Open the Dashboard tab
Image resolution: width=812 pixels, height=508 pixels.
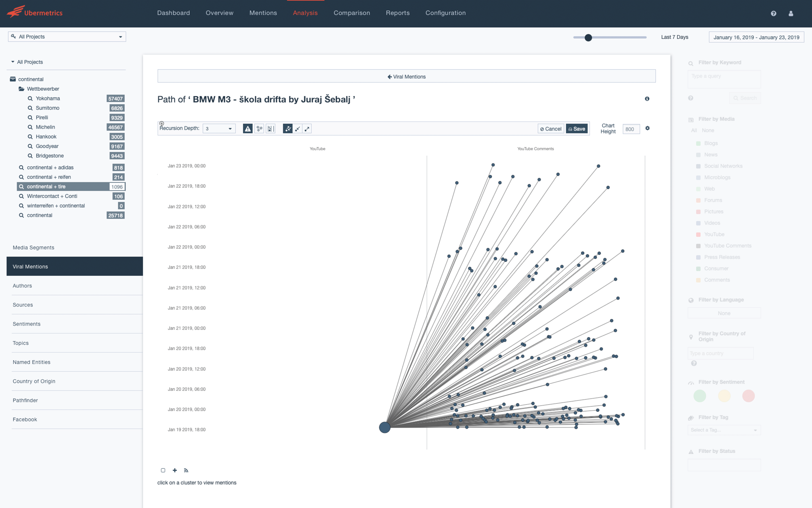(173, 13)
